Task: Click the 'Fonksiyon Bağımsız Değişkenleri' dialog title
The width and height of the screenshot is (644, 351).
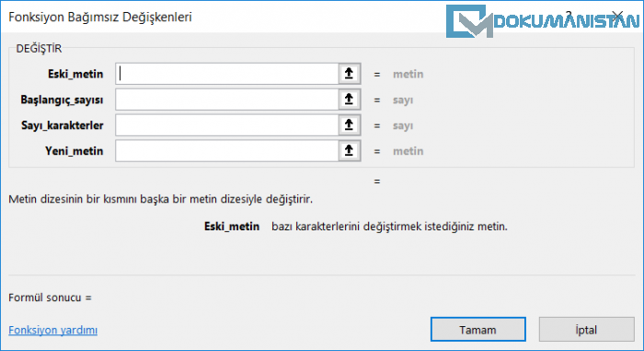Action: pos(100,17)
